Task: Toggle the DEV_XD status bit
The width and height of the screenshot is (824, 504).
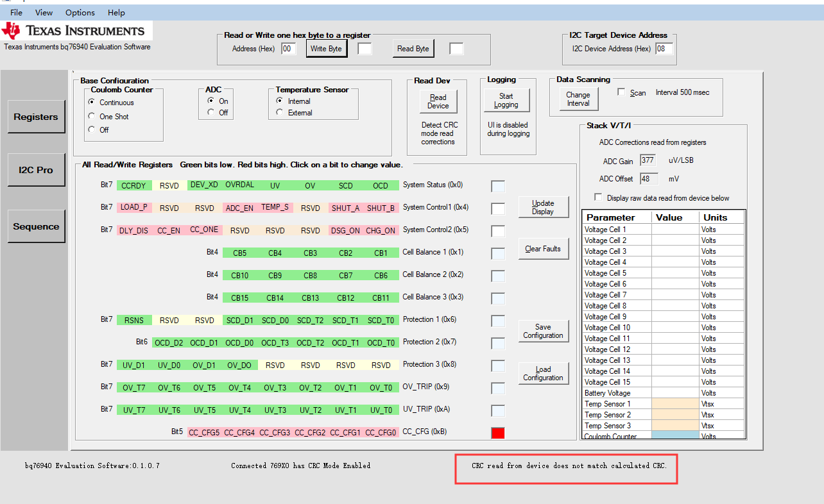Action: 205,185
